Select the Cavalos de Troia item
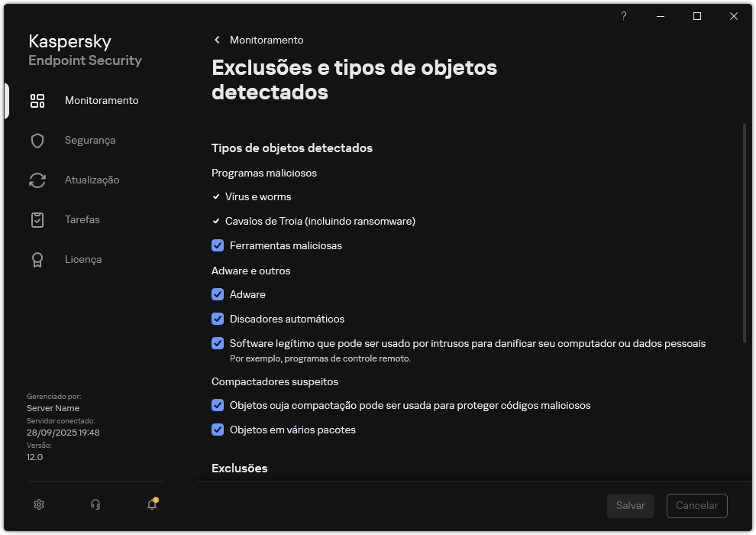Viewport: 756px width, 535px height. [x=320, y=221]
